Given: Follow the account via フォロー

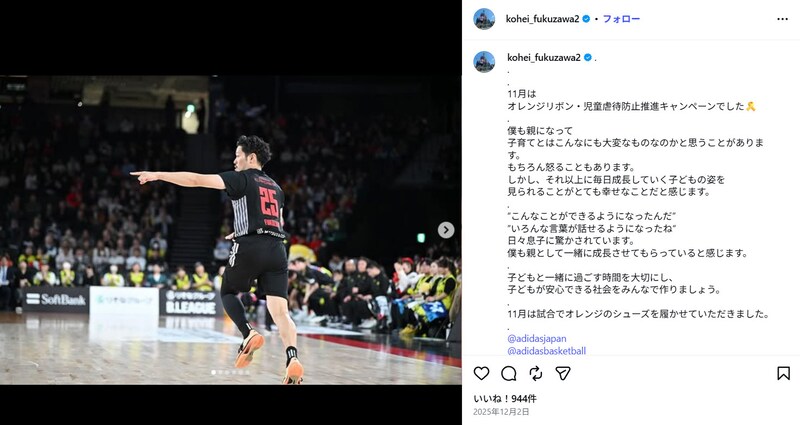Looking at the screenshot, I should tap(621, 19).
